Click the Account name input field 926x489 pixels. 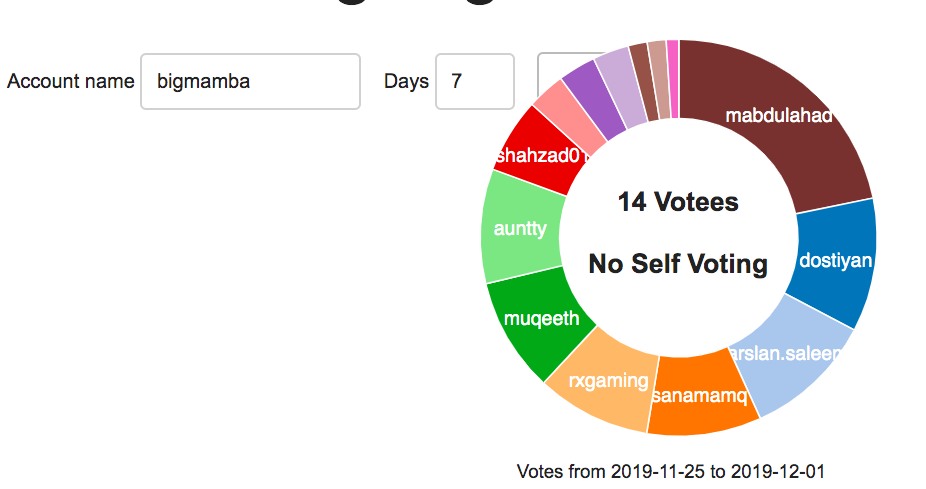[250, 81]
